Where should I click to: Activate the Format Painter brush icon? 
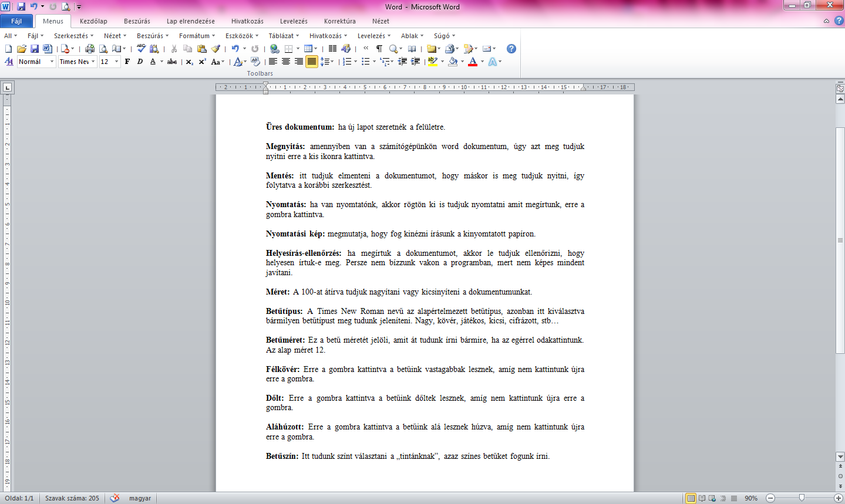tap(216, 49)
